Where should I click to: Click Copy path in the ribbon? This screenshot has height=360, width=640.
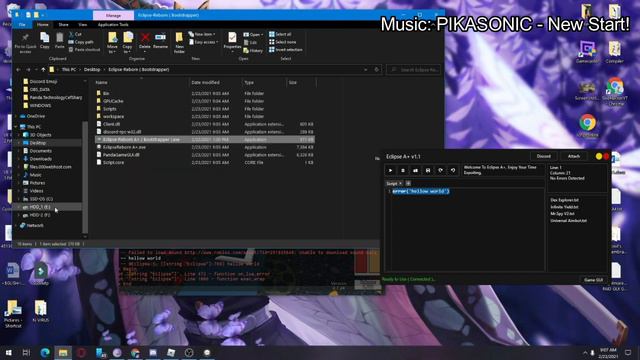(x=81, y=42)
